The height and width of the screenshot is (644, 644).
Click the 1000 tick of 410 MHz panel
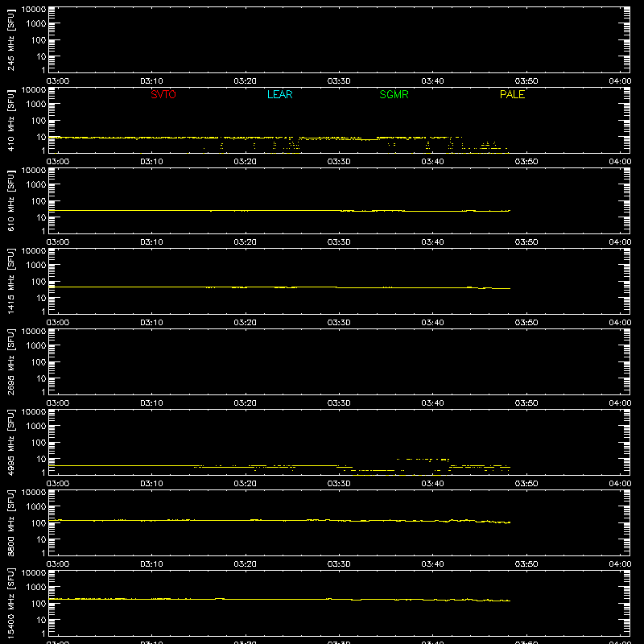click(x=36, y=105)
